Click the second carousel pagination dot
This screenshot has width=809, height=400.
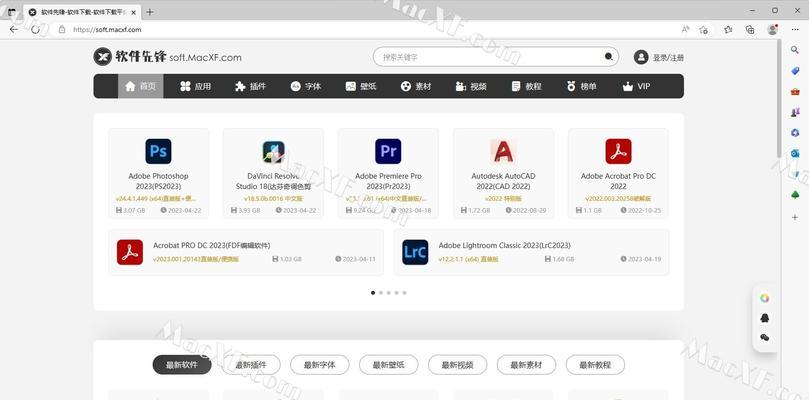pyautogui.click(x=381, y=293)
